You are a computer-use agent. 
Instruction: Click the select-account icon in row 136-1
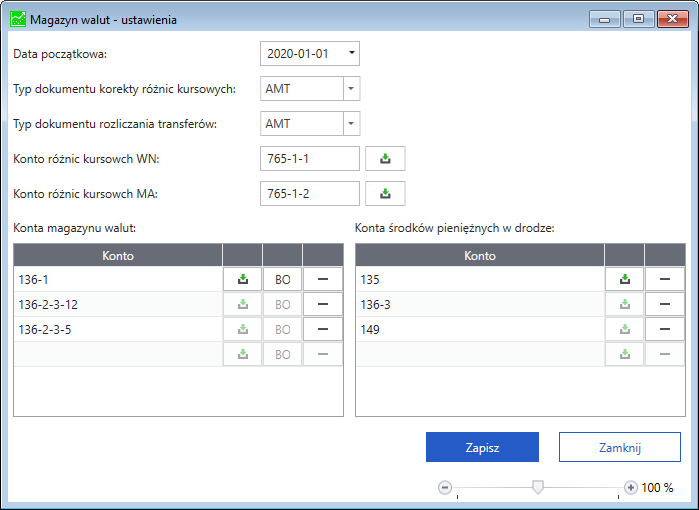(x=242, y=280)
